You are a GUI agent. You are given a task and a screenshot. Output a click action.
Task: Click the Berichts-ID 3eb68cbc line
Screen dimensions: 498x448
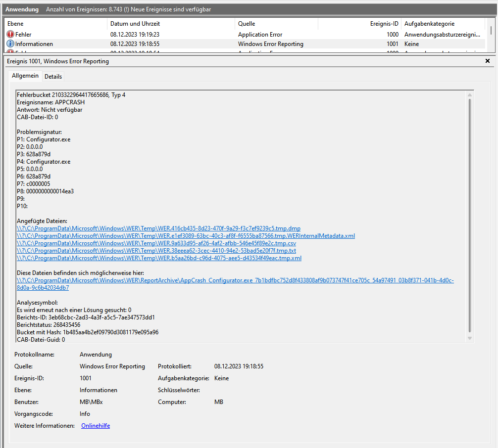pos(86,317)
